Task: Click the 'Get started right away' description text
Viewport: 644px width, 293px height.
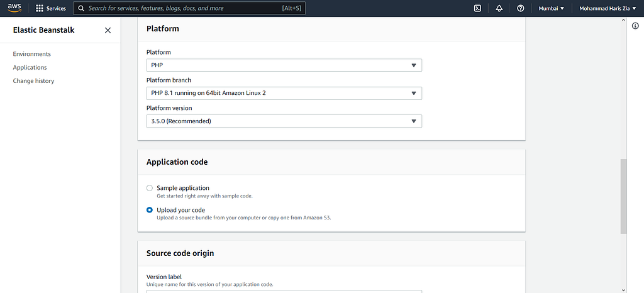Action: click(204, 196)
